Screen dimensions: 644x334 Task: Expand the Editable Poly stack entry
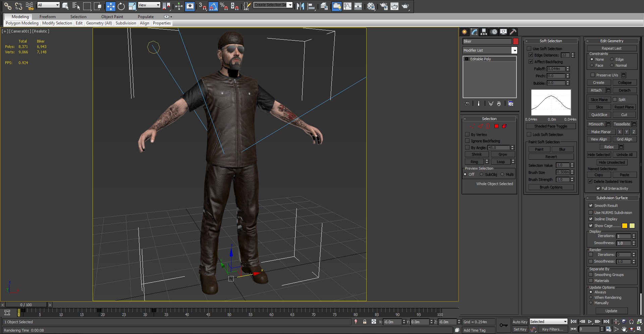[467, 59]
